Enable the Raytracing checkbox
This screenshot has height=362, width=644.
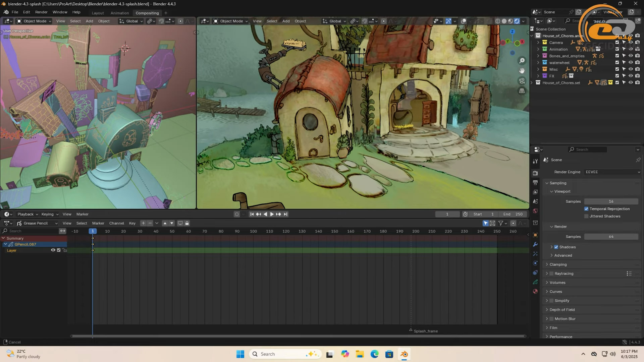point(551,274)
